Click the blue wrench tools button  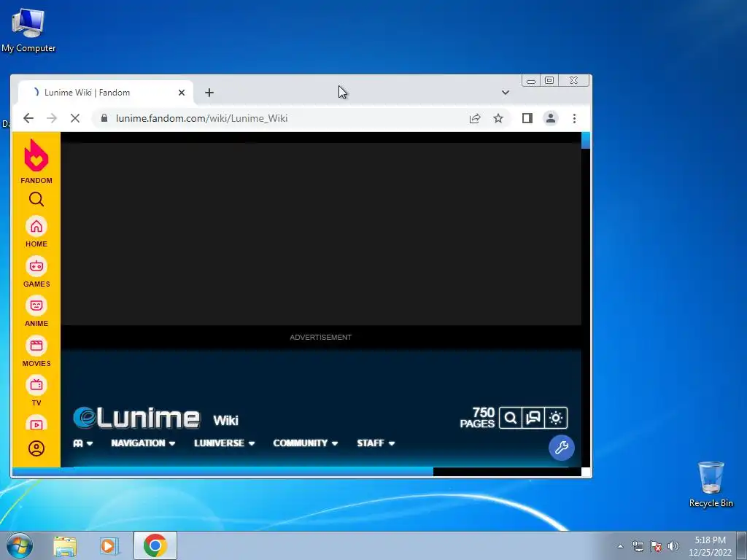(x=561, y=448)
